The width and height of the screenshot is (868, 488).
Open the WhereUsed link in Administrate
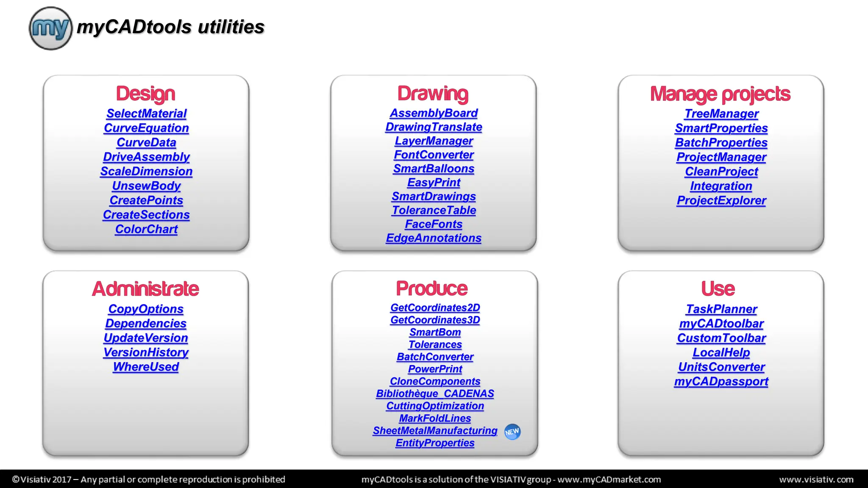click(x=146, y=367)
